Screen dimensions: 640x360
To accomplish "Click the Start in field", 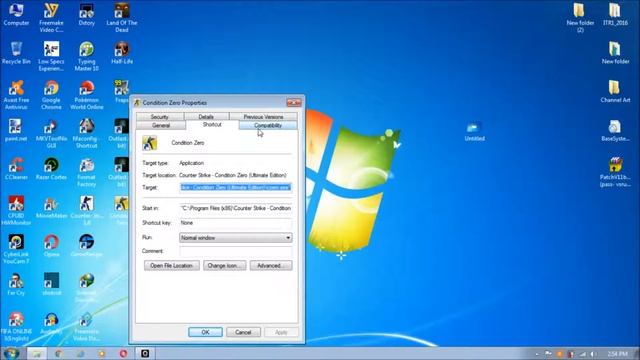I will [x=236, y=208].
